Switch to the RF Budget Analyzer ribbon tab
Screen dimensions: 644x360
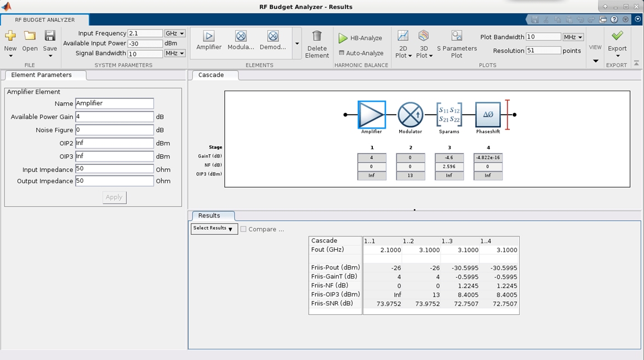coord(45,20)
